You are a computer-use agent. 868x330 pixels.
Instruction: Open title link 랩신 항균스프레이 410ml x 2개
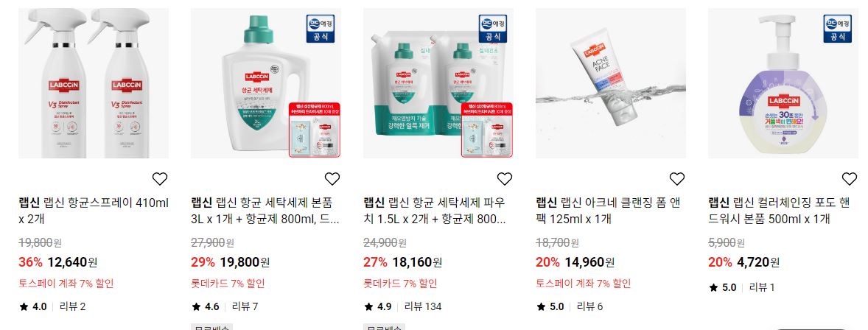(x=94, y=211)
